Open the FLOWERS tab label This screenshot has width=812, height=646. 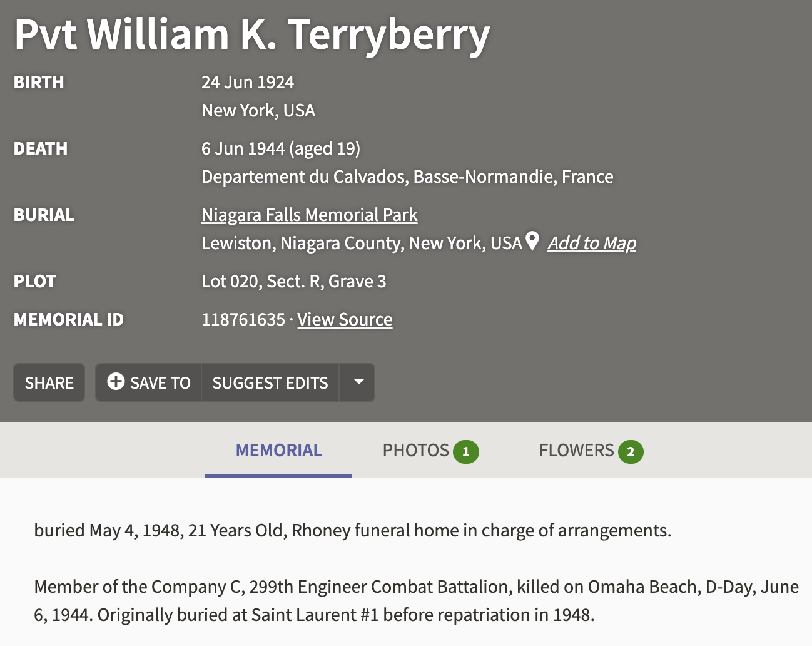576,451
